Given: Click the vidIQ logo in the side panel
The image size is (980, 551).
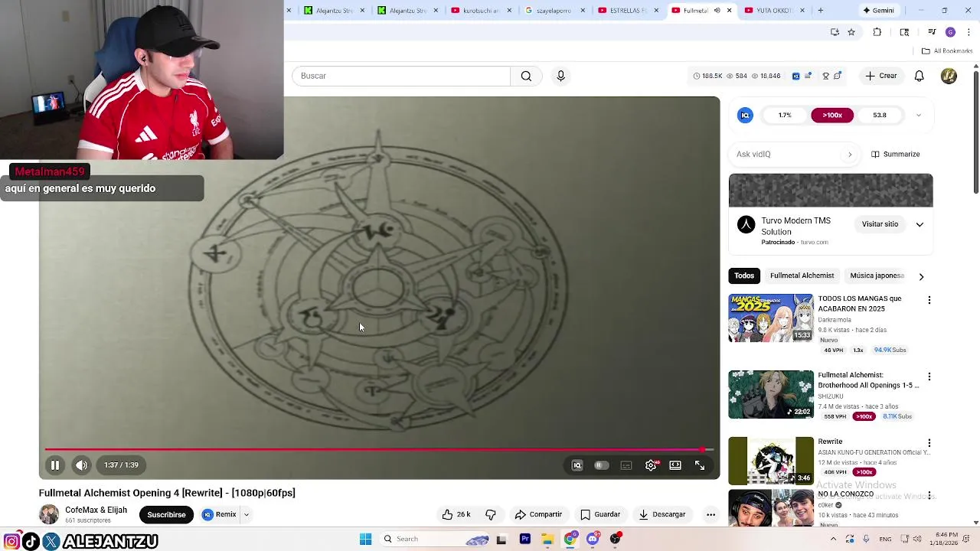Looking at the screenshot, I should coord(745,115).
